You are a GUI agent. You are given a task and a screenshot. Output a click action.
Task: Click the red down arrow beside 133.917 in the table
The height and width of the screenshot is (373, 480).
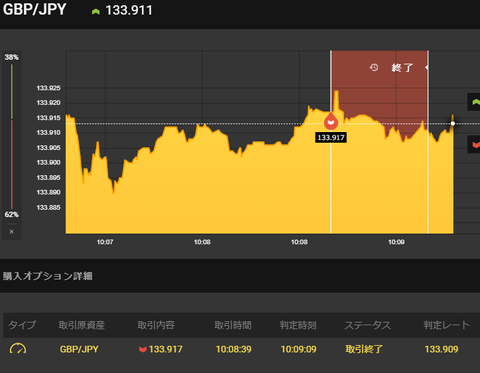click(143, 349)
